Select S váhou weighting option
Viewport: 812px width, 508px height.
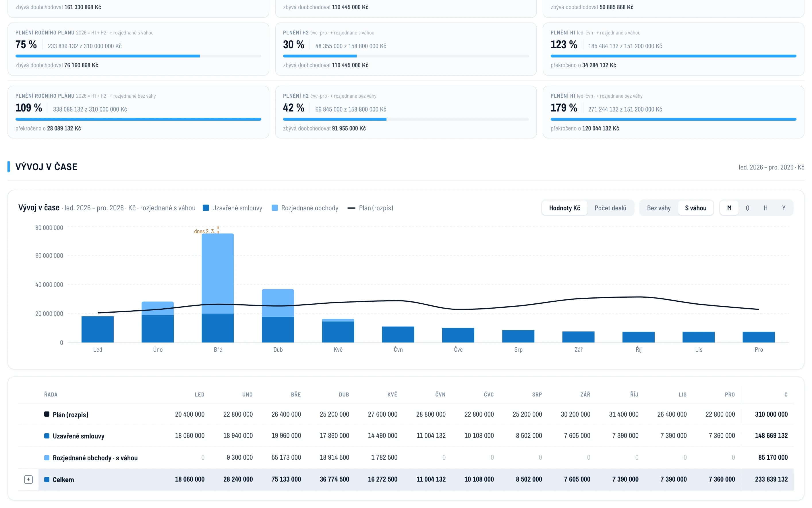click(x=695, y=208)
